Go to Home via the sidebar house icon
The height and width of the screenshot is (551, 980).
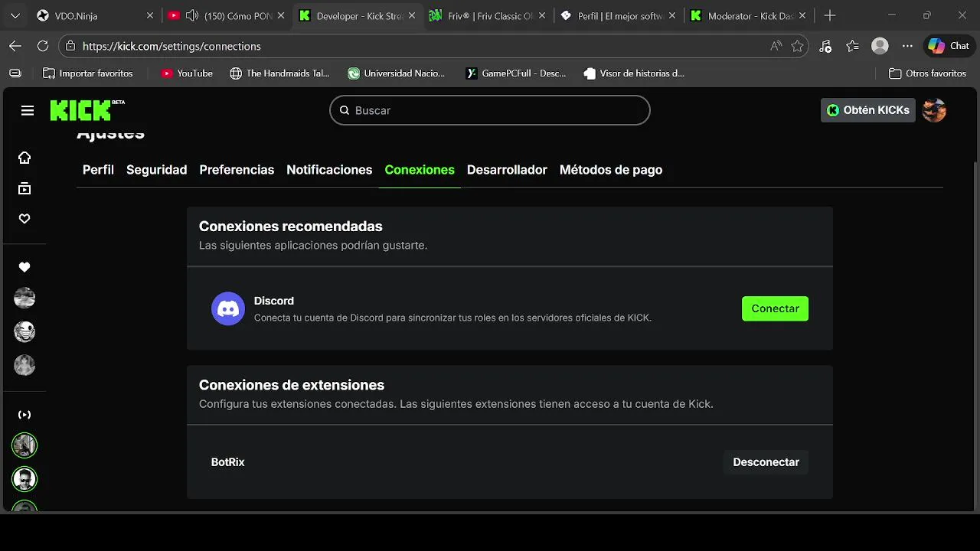click(24, 158)
